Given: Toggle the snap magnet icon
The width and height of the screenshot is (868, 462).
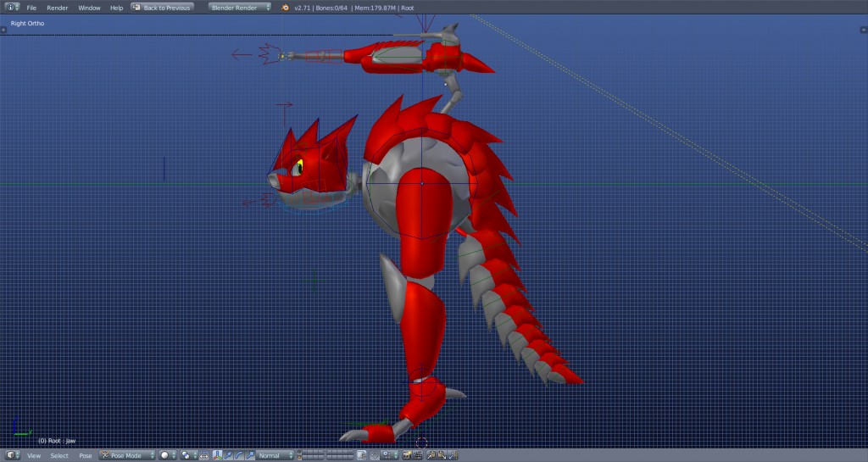Looking at the screenshot, I should (x=373, y=455).
